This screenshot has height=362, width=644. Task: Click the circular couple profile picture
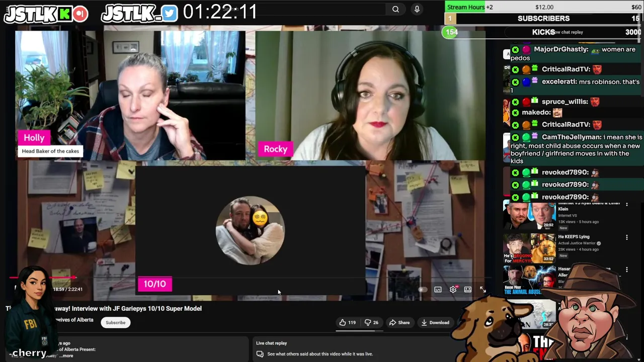250,230
